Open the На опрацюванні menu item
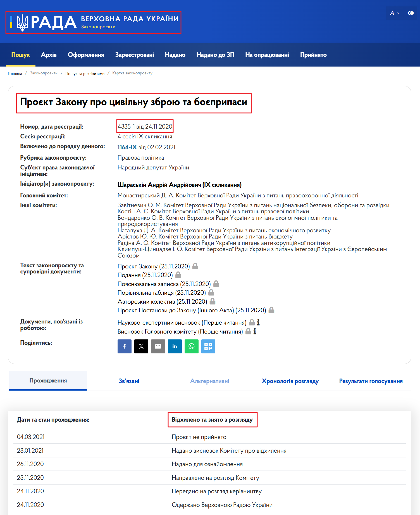 click(x=267, y=55)
